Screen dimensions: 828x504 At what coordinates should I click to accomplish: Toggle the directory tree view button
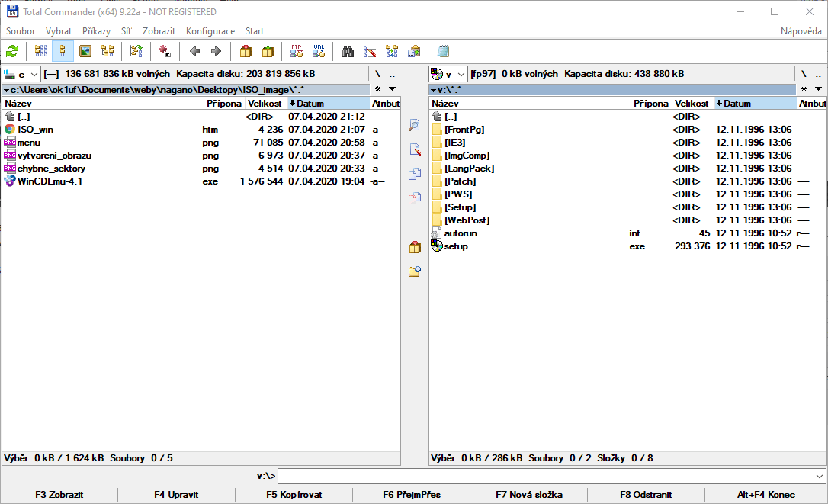coord(108,52)
